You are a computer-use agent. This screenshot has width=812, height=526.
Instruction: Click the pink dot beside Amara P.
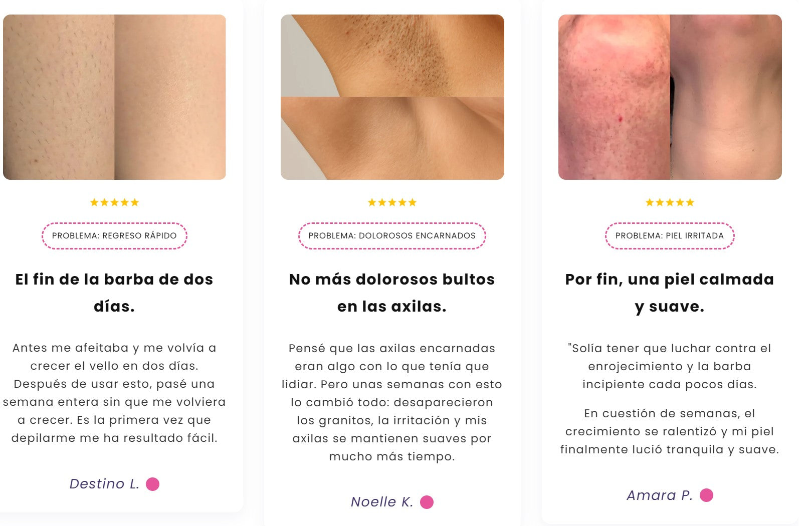(706, 495)
